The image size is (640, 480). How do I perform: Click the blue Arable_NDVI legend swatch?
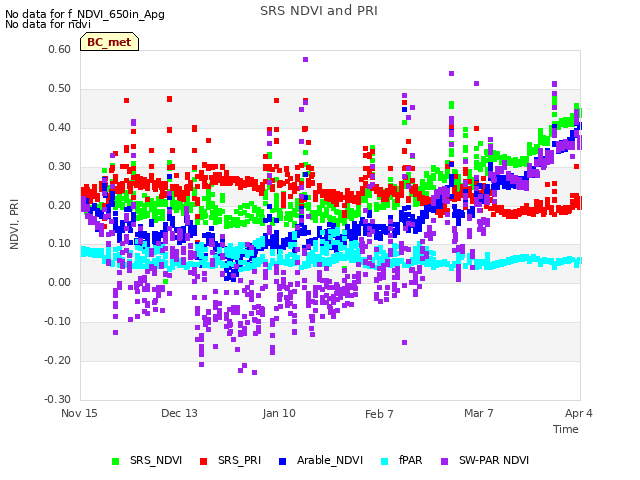point(282,461)
